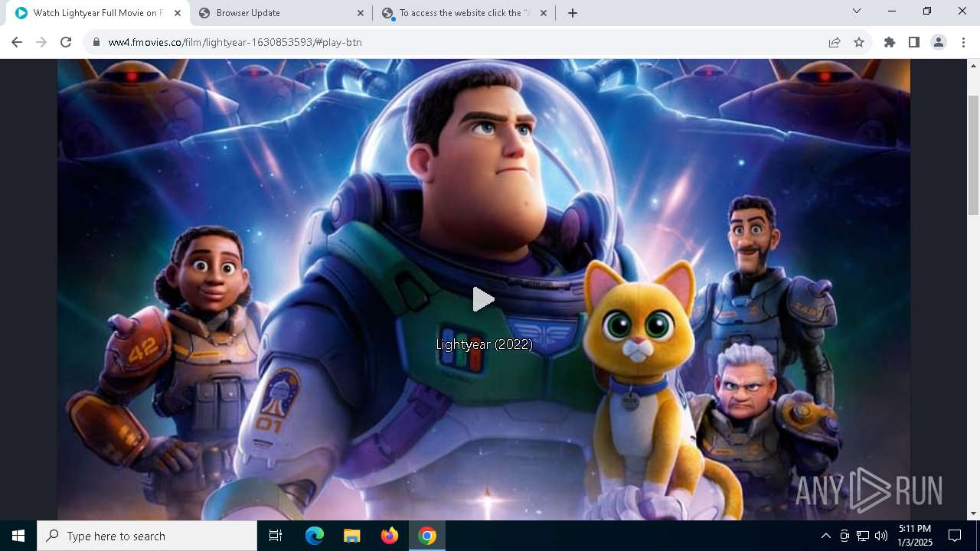Screen dimensions: 980x551
Task: Open Chrome three-dot menu
Action: (x=963, y=42)
